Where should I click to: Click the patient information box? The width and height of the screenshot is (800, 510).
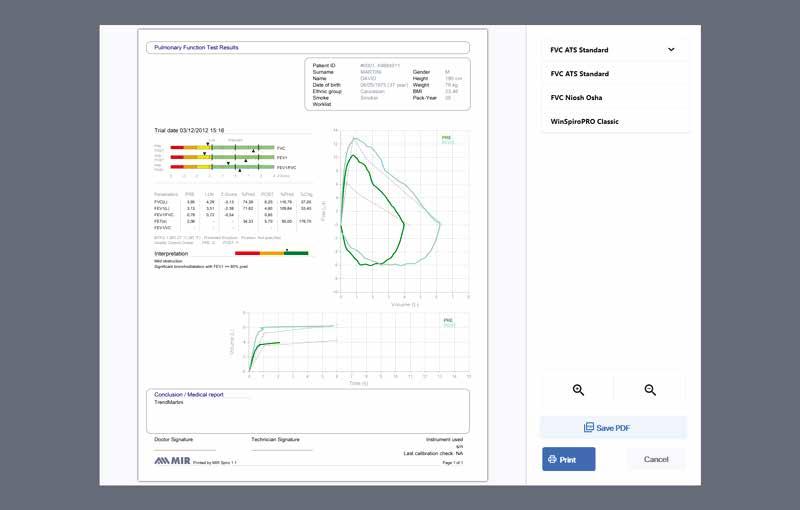pyautogui.click(x=387, y=82)
